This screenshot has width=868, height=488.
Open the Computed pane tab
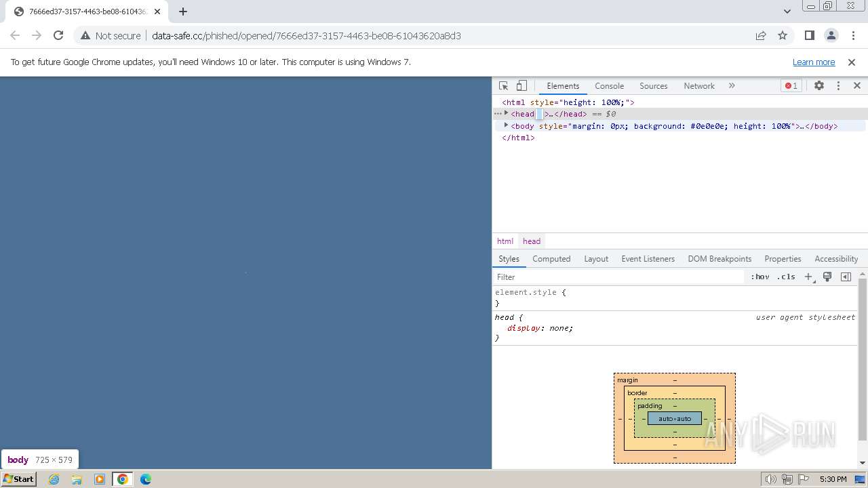pyautogui.click(x=551, y=259)
